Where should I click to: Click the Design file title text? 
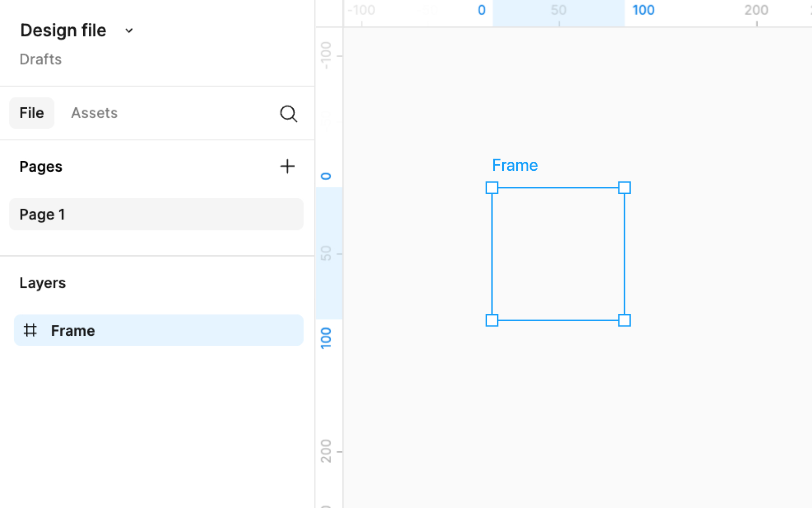tap(63, 31)
